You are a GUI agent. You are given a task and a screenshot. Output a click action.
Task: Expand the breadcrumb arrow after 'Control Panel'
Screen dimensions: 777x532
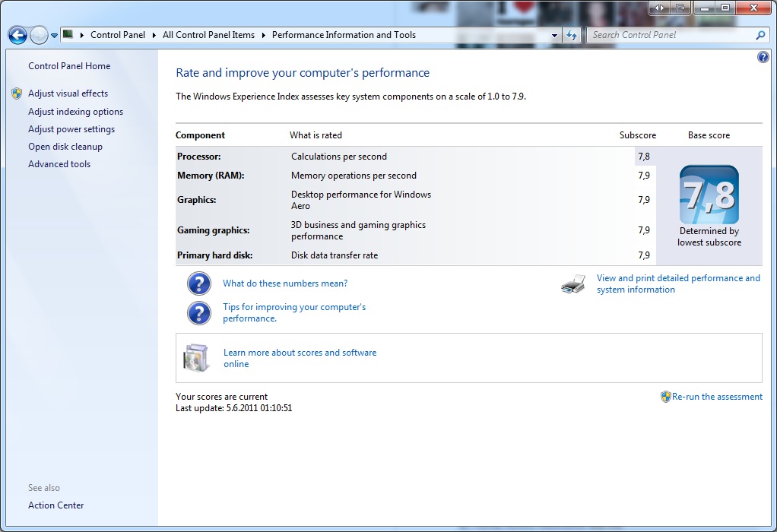154,35
